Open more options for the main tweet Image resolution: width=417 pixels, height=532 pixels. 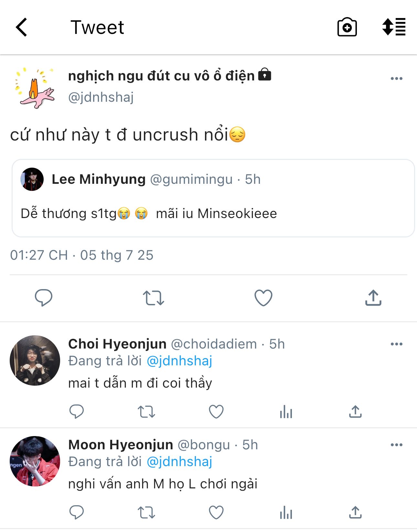point(396,78)
